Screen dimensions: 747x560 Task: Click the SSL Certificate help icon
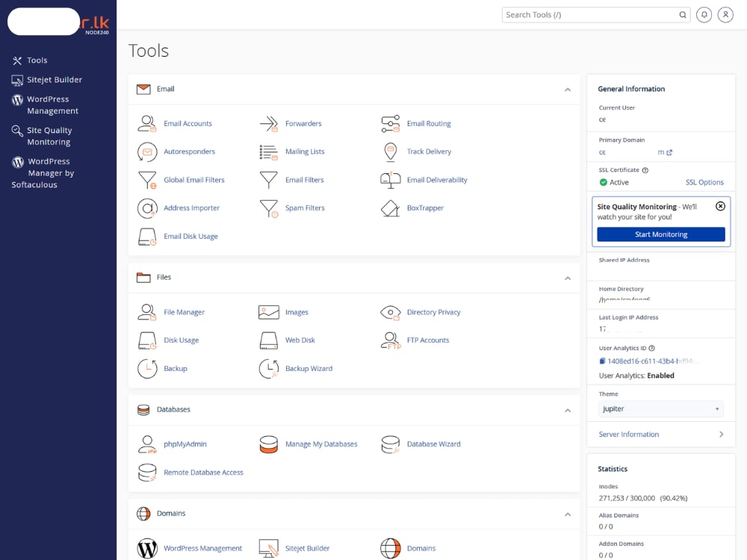click(645, 170)
